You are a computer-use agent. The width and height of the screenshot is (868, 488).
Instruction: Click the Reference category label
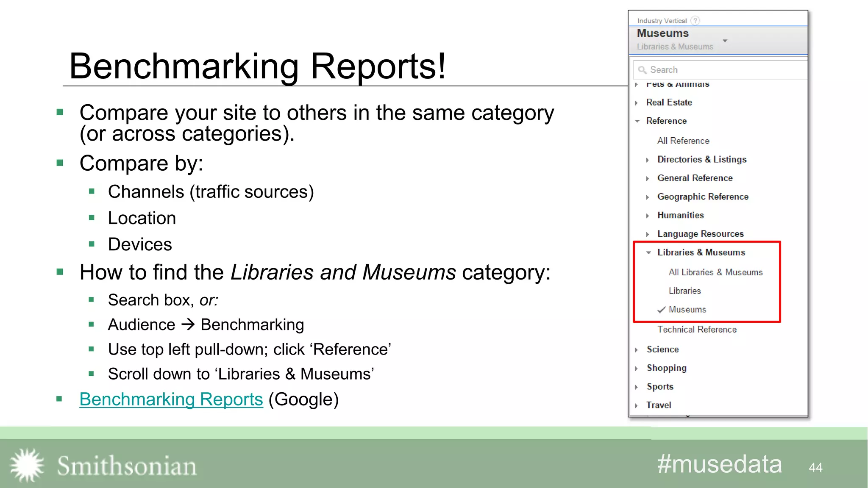click(x=666, y=121)
